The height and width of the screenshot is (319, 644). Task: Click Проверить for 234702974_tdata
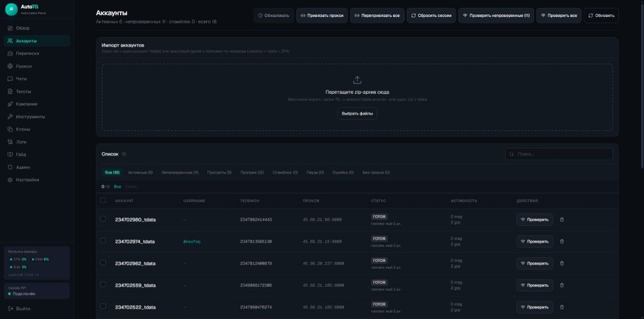point(535,242)
